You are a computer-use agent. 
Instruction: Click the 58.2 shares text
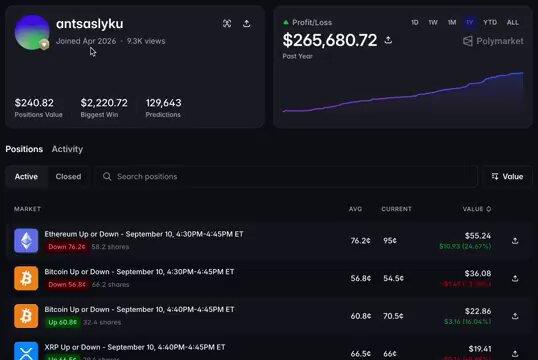click(x=110, y=247)
